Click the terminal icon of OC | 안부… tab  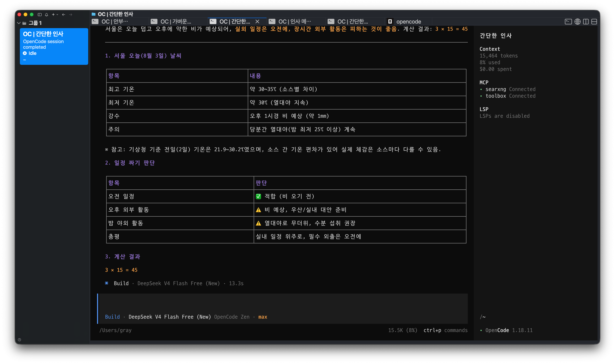pos(95,21)
